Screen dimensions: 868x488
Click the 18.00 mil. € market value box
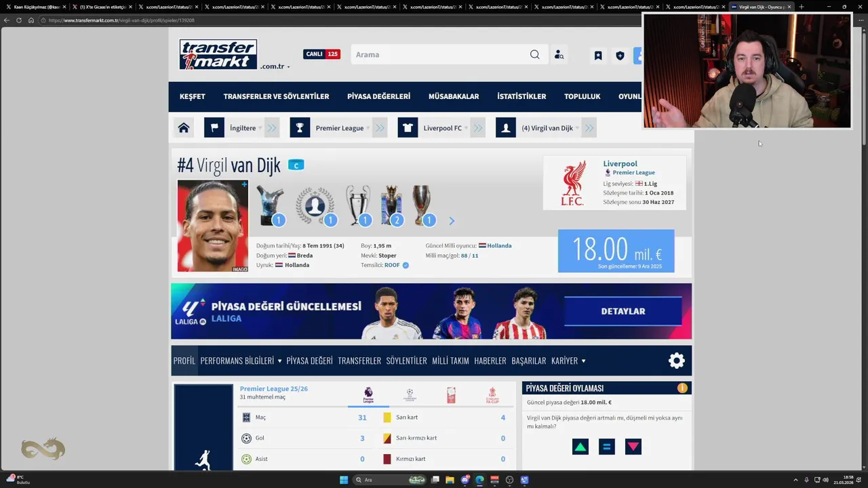616,251
